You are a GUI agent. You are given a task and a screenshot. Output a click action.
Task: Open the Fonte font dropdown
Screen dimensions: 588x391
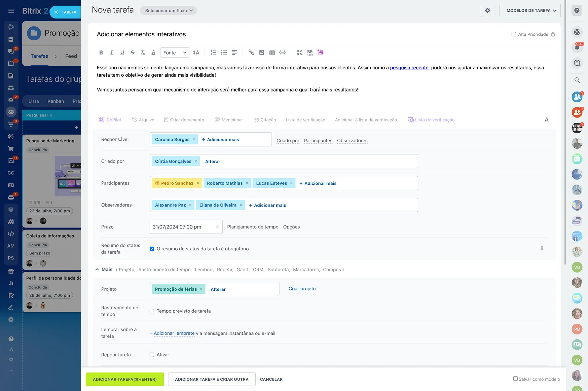click(175, 52)
